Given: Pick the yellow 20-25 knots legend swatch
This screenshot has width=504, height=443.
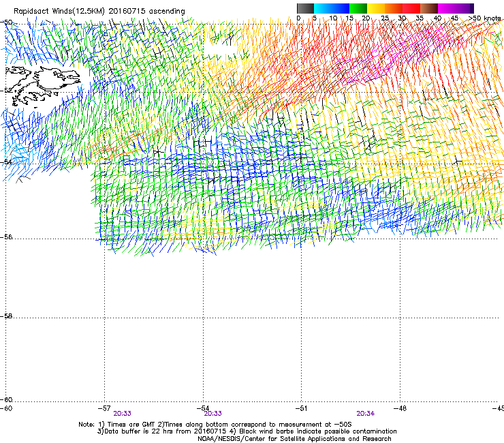Looking at the screenshot, I should [x=376, y=8].
